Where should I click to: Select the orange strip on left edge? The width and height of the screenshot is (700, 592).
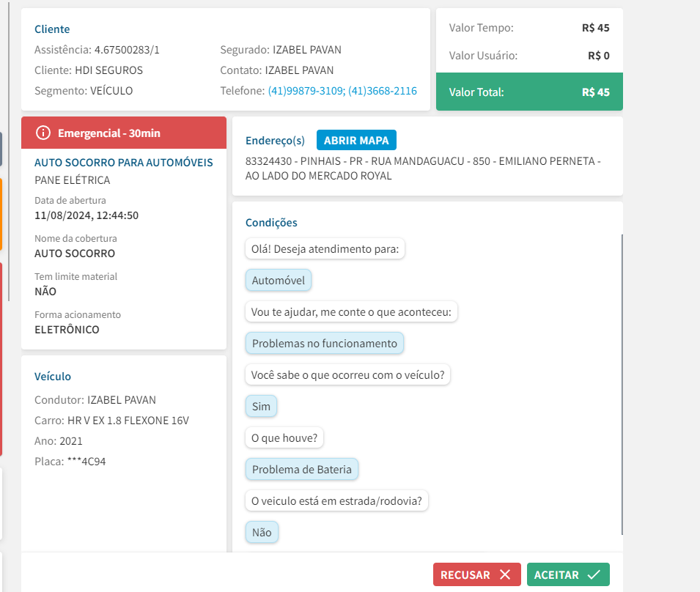[1, 214]
